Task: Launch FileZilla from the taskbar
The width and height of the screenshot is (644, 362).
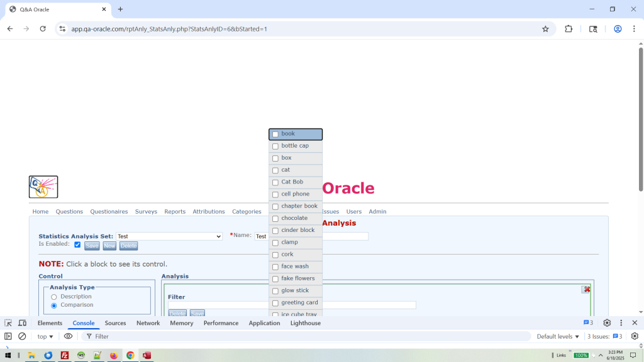Action: tap(65, 356)
